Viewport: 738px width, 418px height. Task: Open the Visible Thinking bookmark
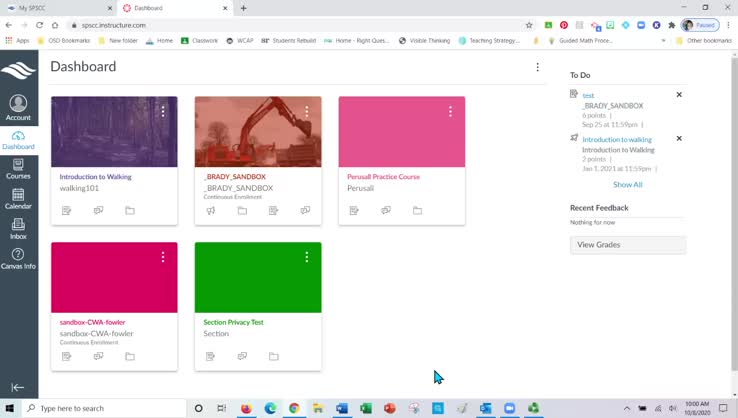tap(424, 41)
